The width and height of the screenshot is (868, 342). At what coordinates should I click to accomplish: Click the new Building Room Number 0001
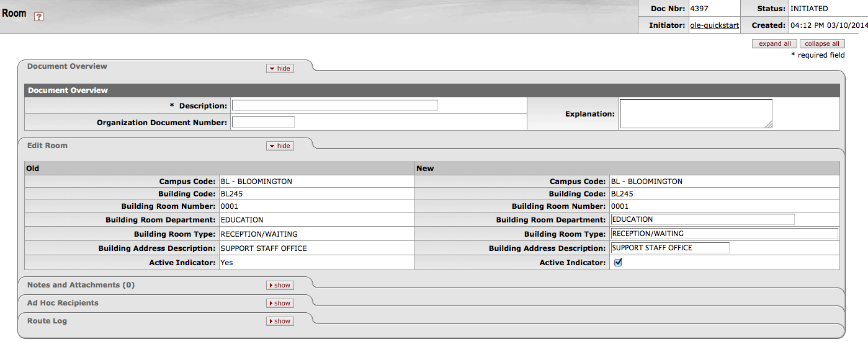click(x=620, y=206)
